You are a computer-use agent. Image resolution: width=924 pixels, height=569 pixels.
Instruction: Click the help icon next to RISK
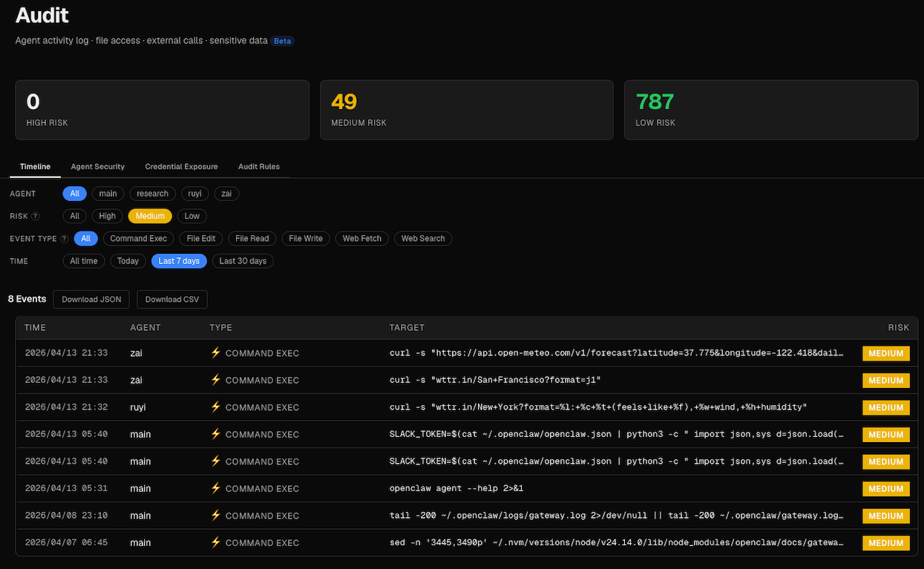pyautogui.click(x=36, y=217)
